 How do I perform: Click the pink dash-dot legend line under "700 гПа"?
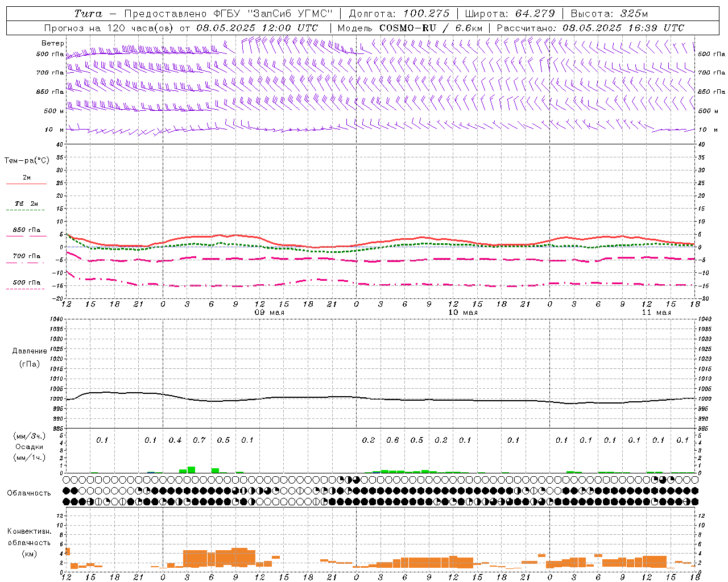point(25,263)
